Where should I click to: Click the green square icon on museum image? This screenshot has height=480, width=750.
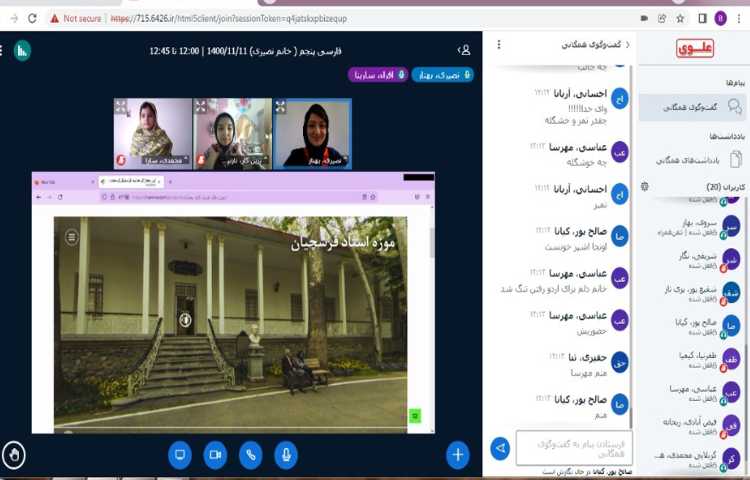tap(415, 416)
